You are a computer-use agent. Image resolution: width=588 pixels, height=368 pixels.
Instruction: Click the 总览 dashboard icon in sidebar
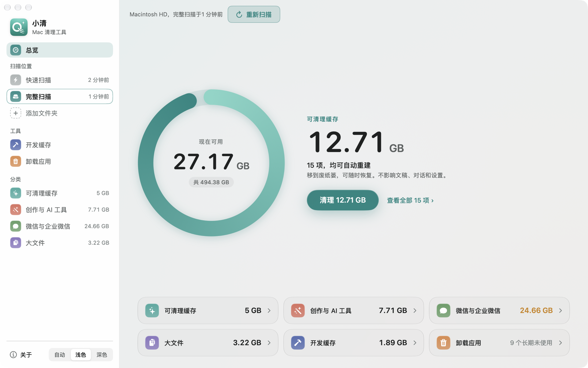point(16,50)
